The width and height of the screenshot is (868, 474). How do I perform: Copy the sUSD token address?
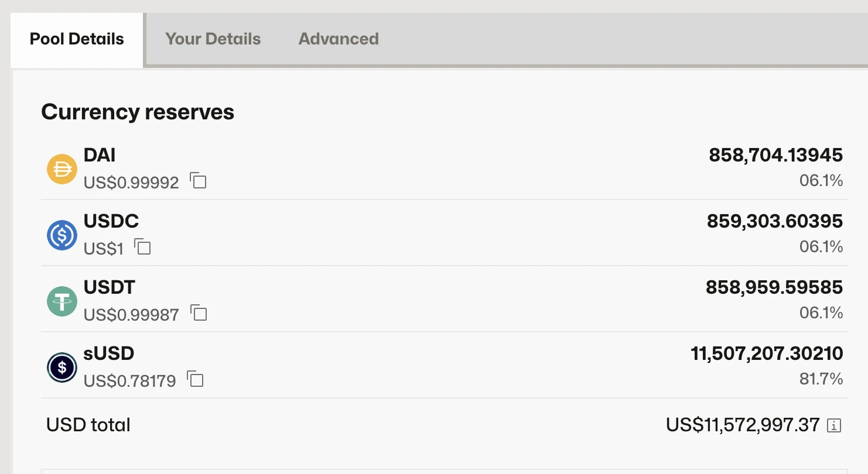tap(196, 379)
